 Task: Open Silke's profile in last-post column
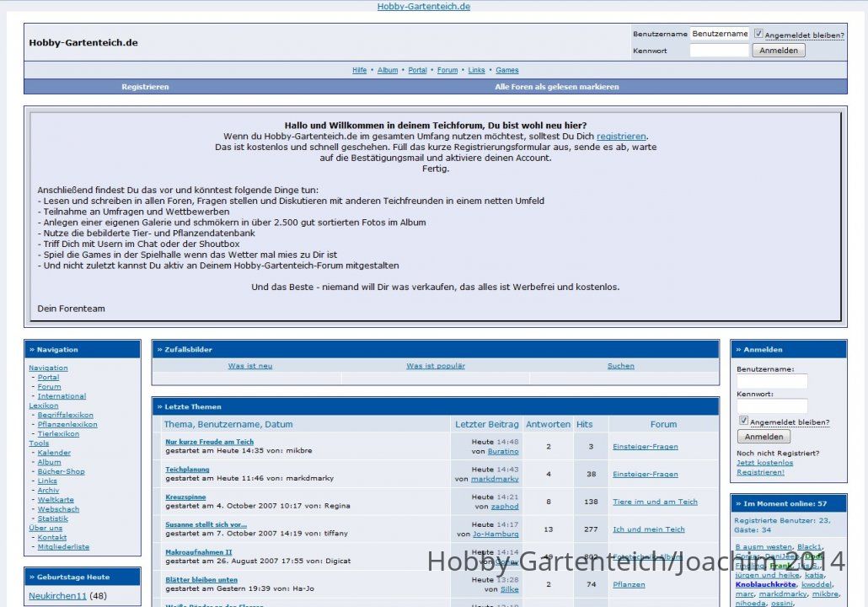509,590
